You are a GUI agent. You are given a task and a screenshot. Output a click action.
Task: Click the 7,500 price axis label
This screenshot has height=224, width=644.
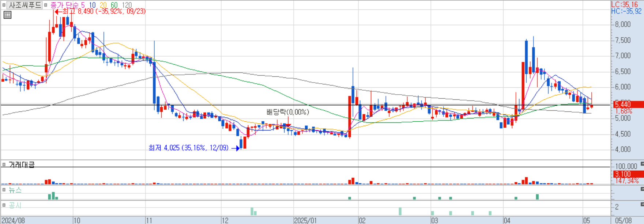pyautogui.click(x=623, y=40)
